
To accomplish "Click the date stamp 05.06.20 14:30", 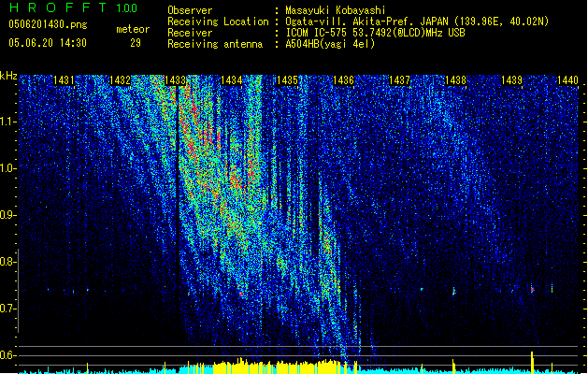I will point(48,43).
